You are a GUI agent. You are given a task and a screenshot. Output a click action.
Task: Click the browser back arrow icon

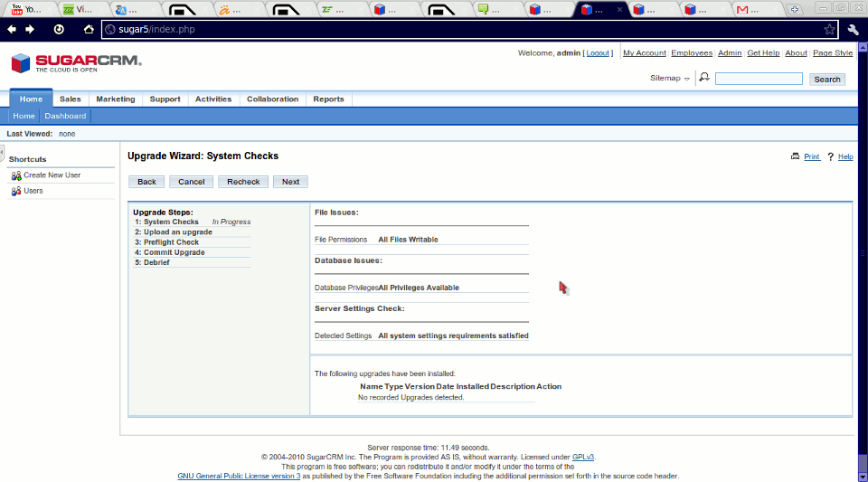tap(12, 29)
